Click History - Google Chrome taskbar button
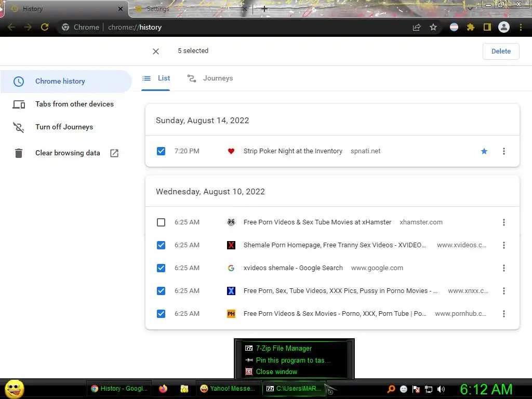532x399 pixels. tap(119, 389)
